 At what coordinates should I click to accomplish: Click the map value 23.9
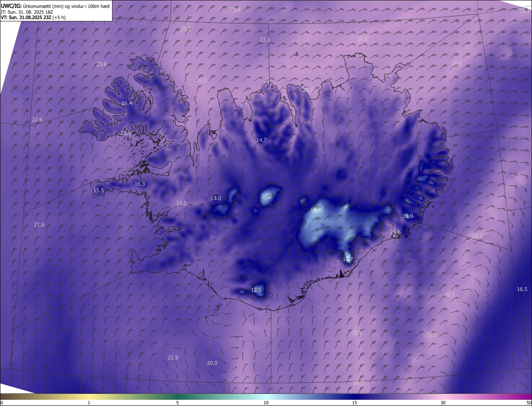126,133
